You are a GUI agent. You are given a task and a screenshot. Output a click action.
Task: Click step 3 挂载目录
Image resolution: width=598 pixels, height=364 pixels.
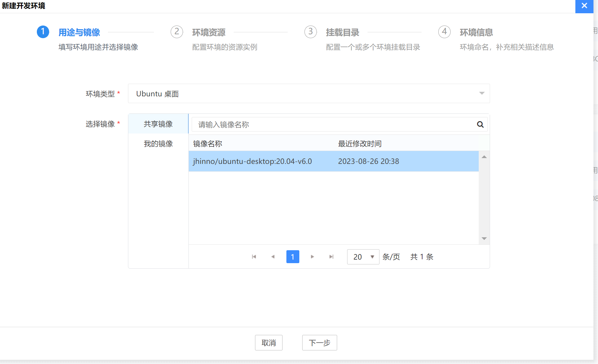pyautogui.click(x=343, y=32)
